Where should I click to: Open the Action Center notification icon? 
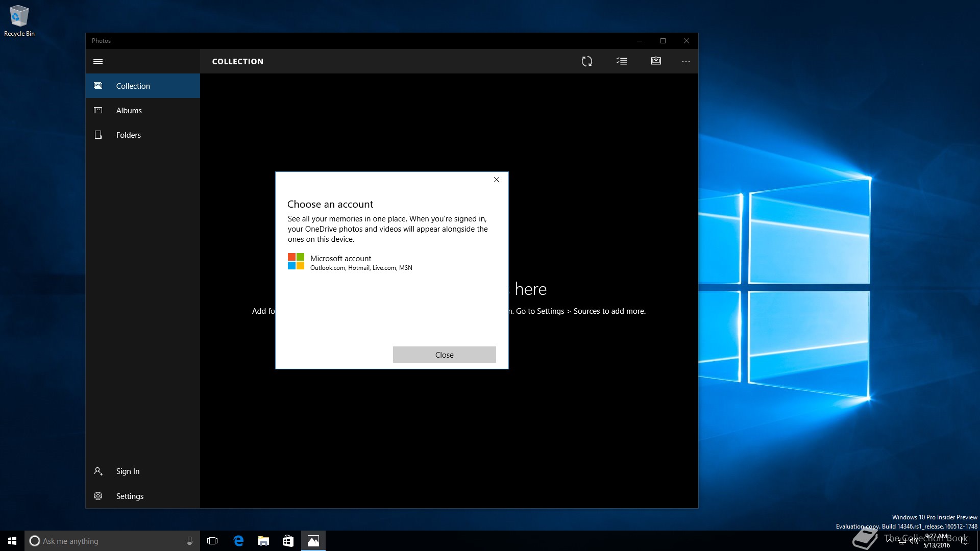point(965,541)
